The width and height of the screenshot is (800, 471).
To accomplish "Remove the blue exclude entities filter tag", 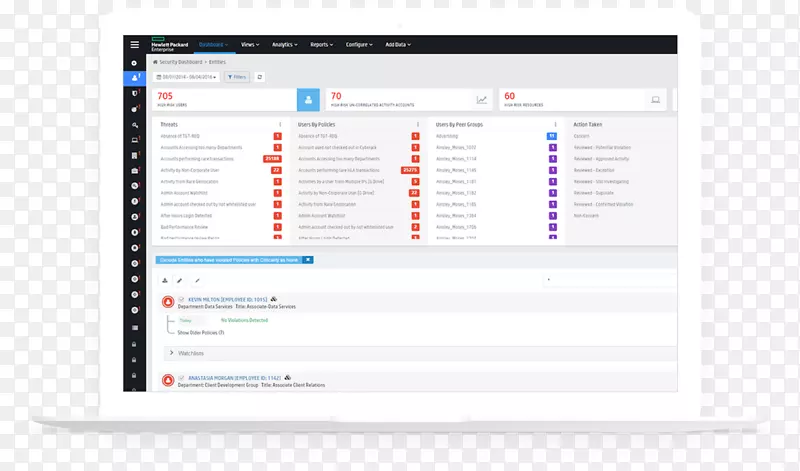I will [308, 260].
